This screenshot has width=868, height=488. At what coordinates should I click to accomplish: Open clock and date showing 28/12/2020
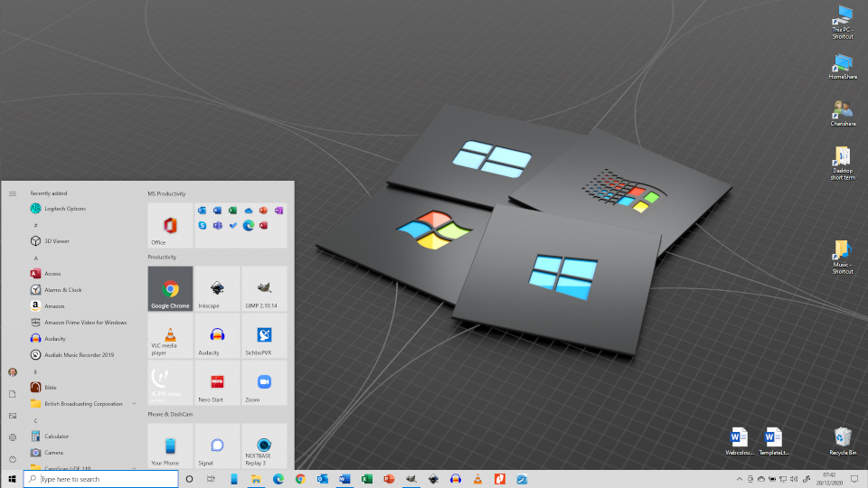tap(829, 479)
